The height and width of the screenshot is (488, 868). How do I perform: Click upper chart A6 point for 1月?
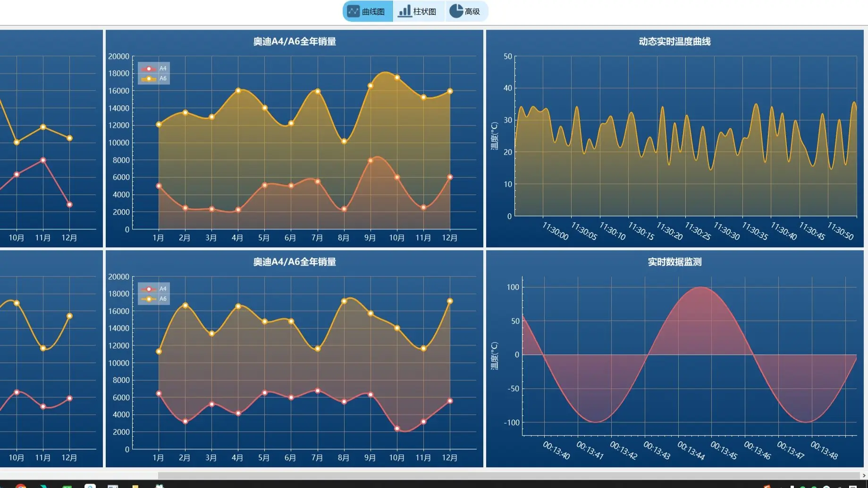click(x=159, y=125)
